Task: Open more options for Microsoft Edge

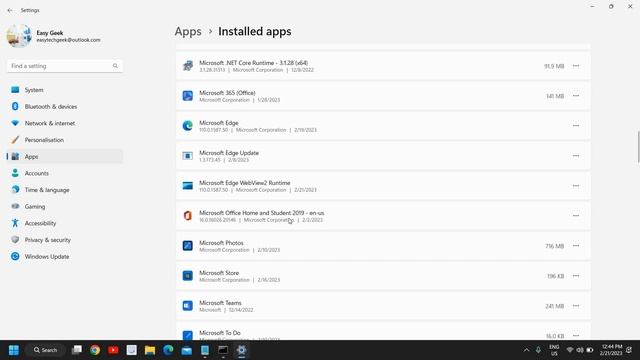Action: [x=576, y=126]
